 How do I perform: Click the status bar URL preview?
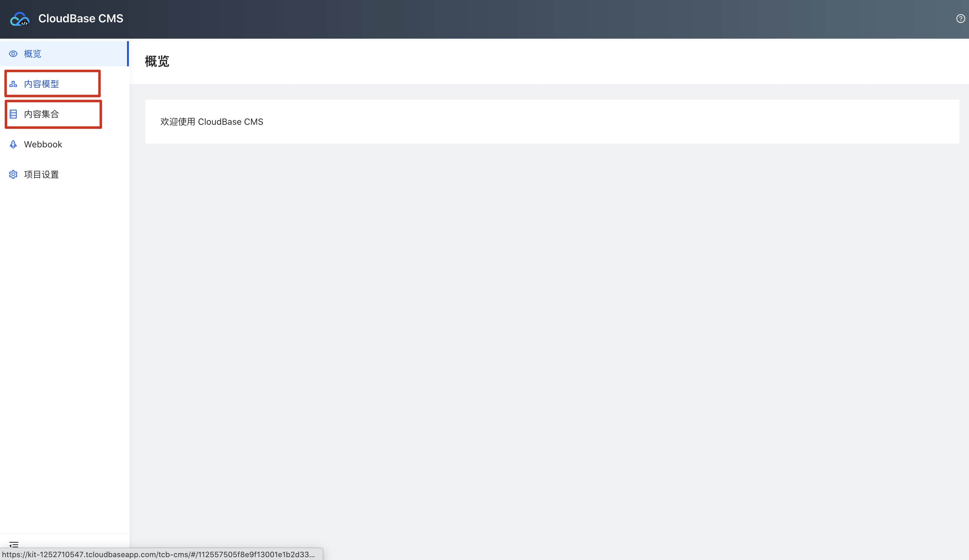(158, 554)
